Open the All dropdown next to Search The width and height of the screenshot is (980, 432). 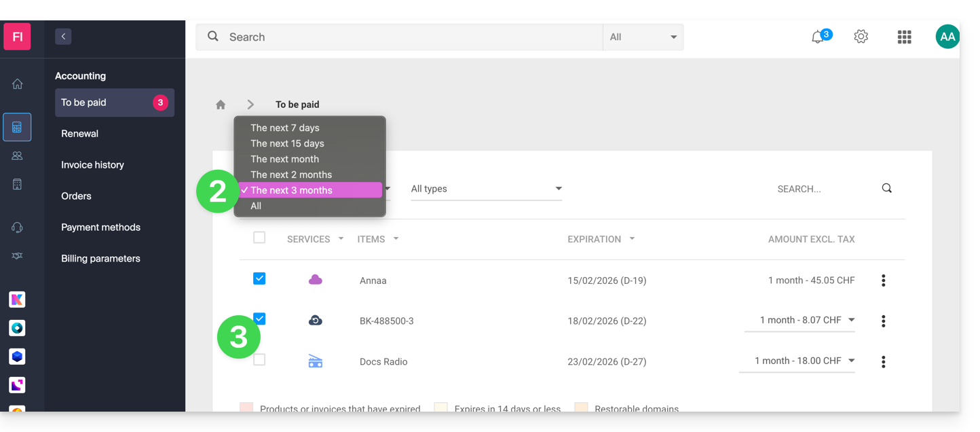[x=643, y=37]
